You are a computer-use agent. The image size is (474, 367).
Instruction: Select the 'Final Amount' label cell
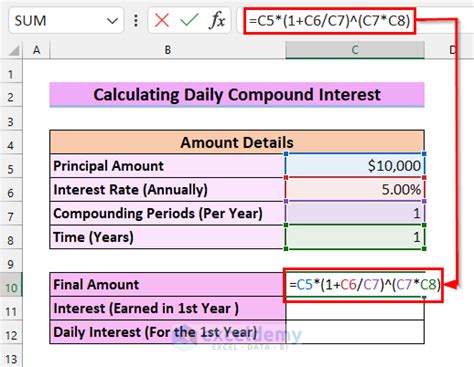pos(168,285)
